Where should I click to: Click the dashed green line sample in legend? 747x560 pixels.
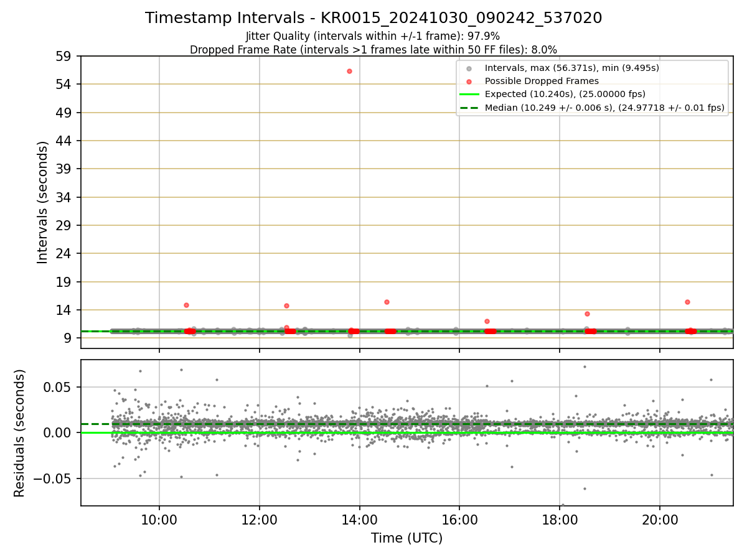(469, 108)
